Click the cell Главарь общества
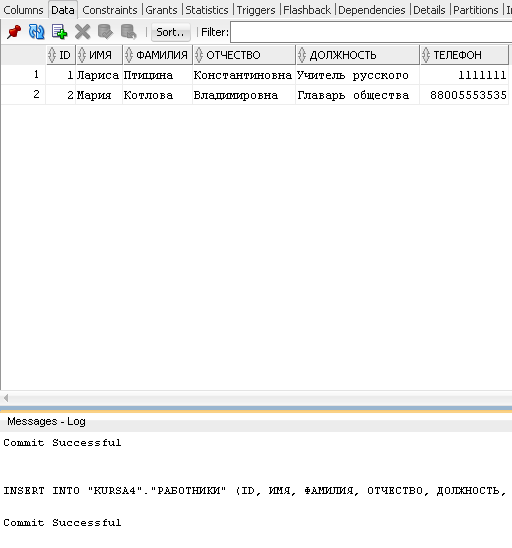The image size is (512, 548). tap(357, 95)
